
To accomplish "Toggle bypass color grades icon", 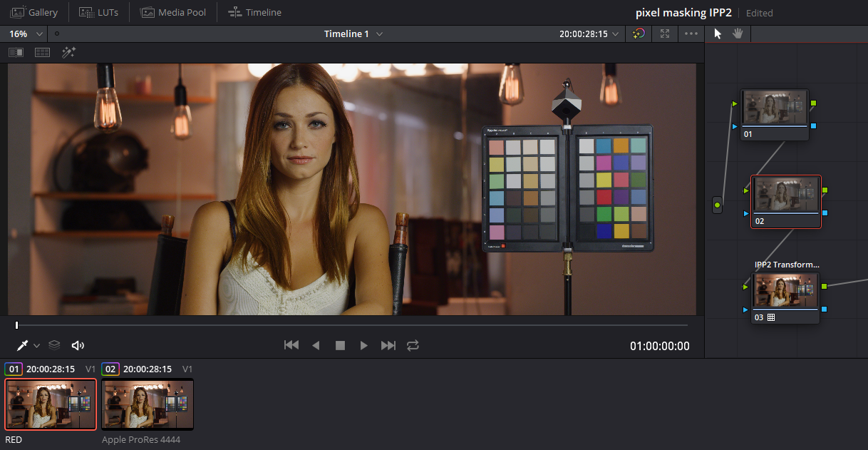I will tap(639, 34).
